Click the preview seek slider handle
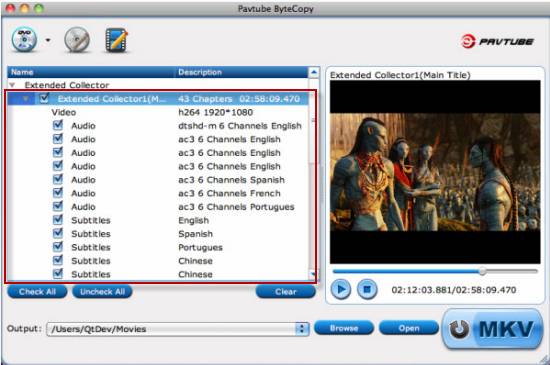The width and height of the screenshot is (550, 365). (483, 271)
